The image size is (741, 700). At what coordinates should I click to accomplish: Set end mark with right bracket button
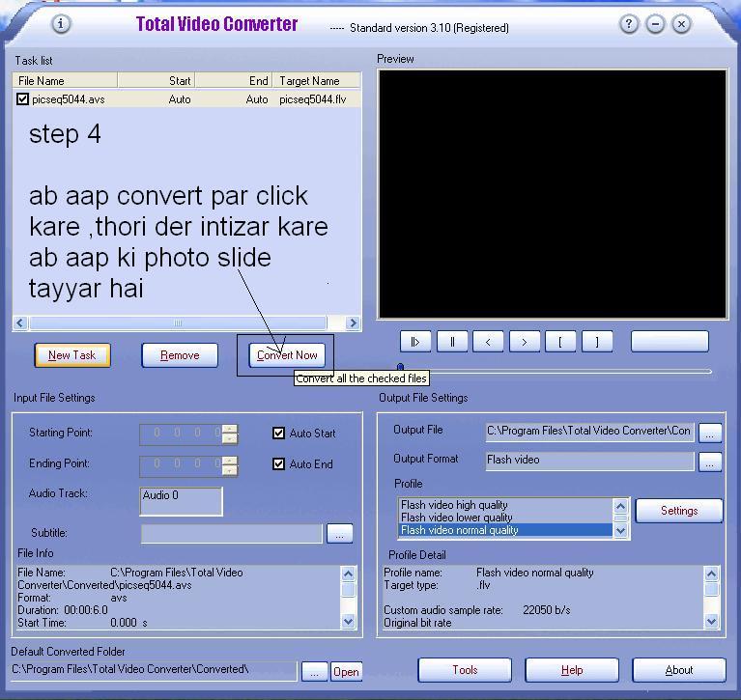[x=597, y=342]
